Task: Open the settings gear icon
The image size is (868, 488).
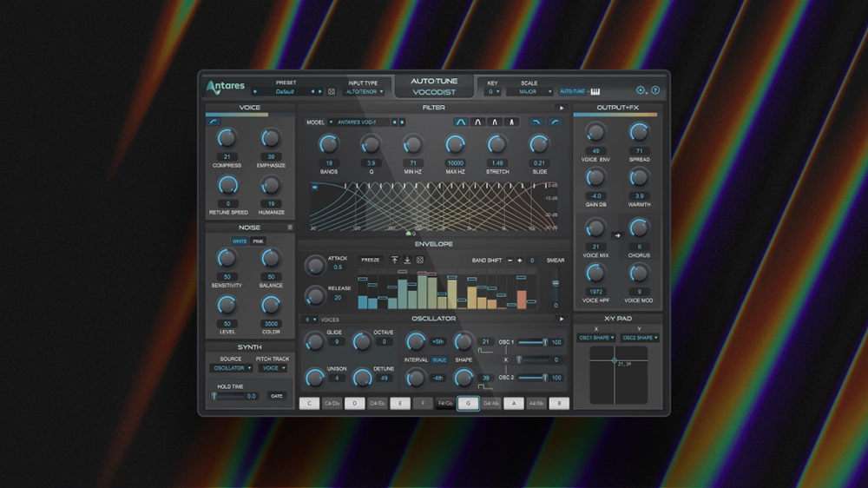Action: pyautogui.click(x=641, y=90)
